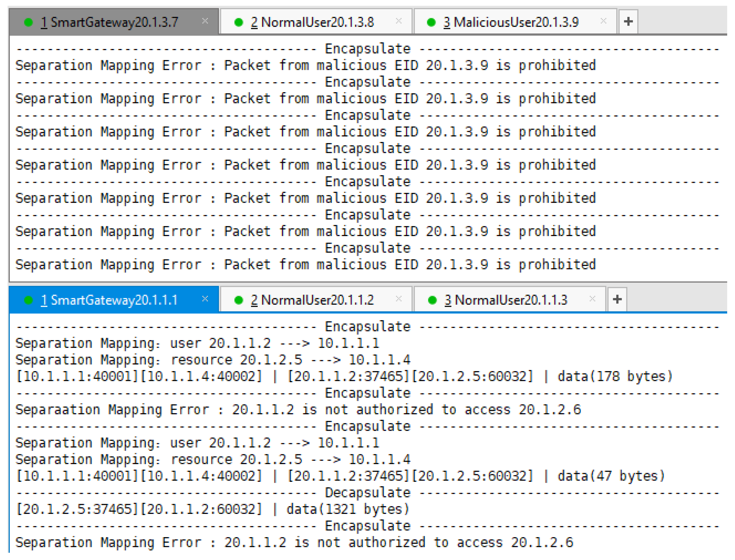This screenshot has height=560, width=735.
Task: Click the data(1321 bytes) Decapsulate output line
Action: (x=213, y=509)
